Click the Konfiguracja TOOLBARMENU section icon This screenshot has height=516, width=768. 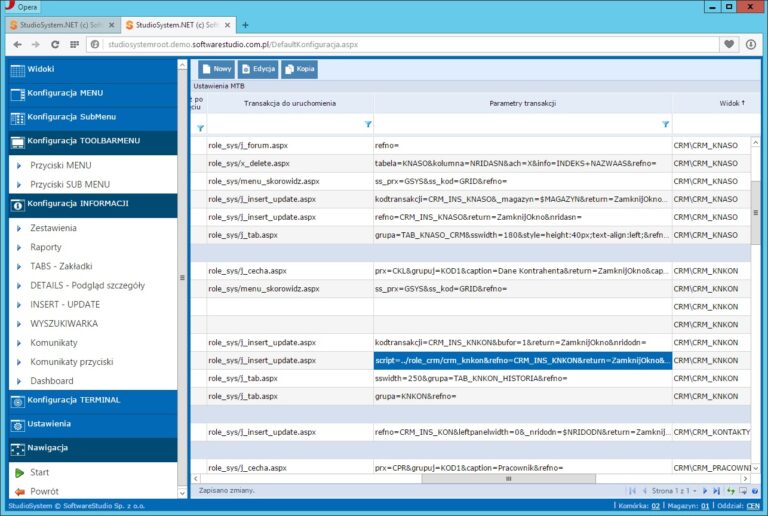(18, 142)
